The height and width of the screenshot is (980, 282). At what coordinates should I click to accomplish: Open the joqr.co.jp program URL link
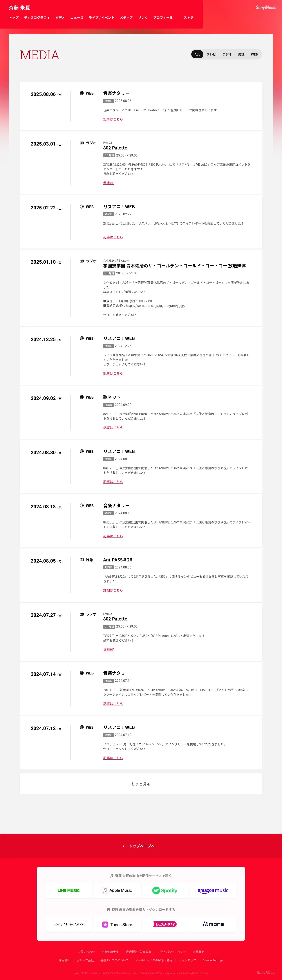155,306
